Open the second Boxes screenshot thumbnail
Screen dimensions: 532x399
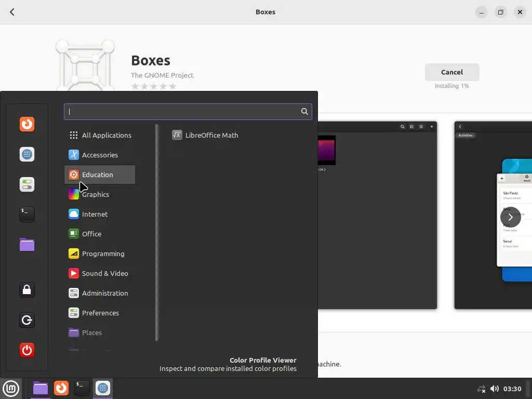click(493, 215)
